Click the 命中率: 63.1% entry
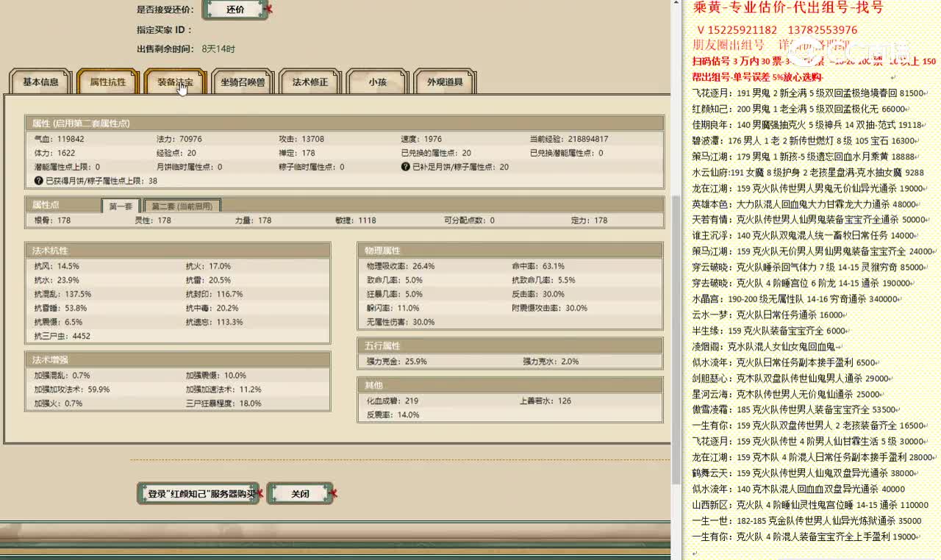This screenshot has width=941, height=560. coord(538,266)
